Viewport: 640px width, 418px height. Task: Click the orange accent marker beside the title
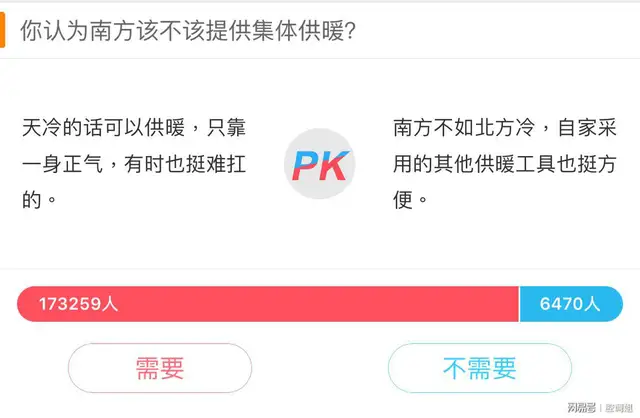pyautogui.click(x=3, y=29)
